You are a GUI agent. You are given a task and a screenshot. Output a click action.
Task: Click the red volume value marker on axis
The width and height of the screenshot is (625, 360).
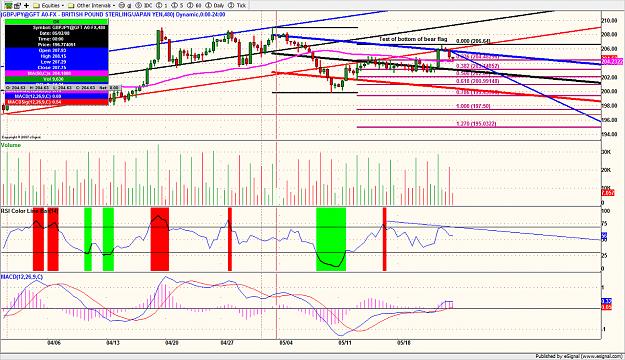click(607, 193)
